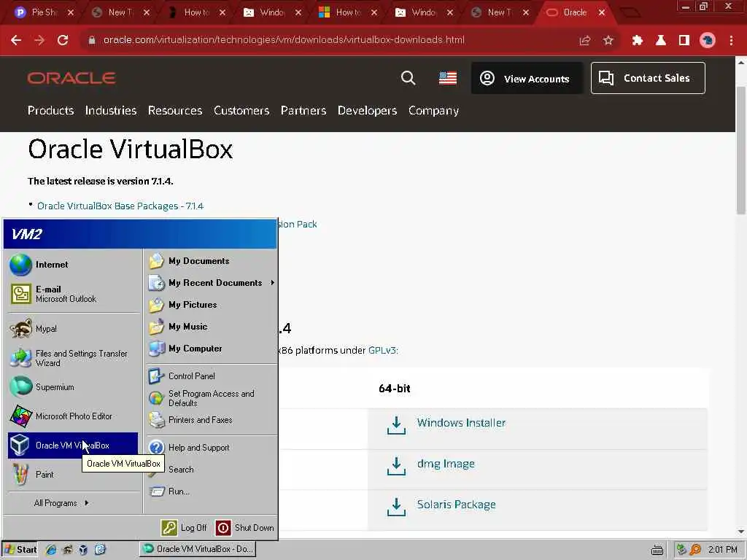Open Files and Settings Transfer Wizard
The height and width of the screenshot is (560, 747).
click(72, 358)
